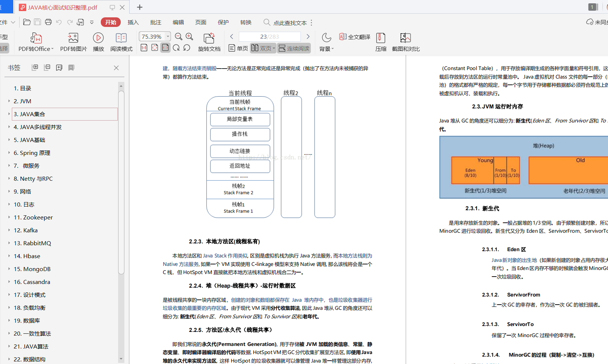Select the 14. Hbase bookmark

click(x=27, y=256)
